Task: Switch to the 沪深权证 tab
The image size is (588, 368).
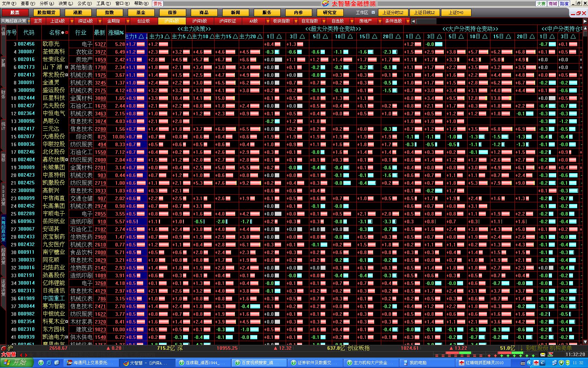Action: (227, 21)
